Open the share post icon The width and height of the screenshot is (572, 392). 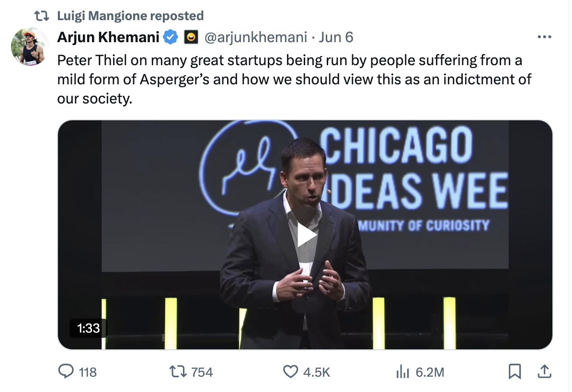click(x=544, y=371)
